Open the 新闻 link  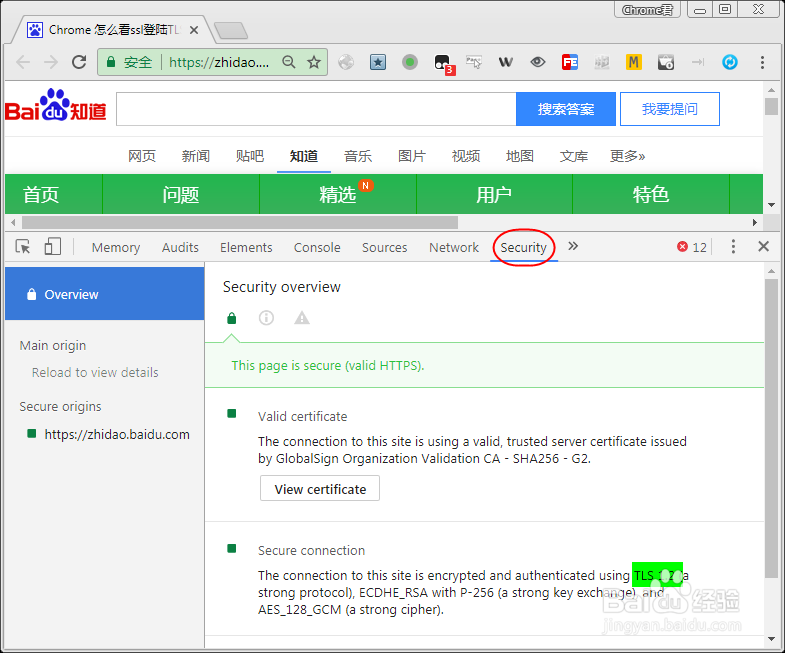(x=196, y=156)
